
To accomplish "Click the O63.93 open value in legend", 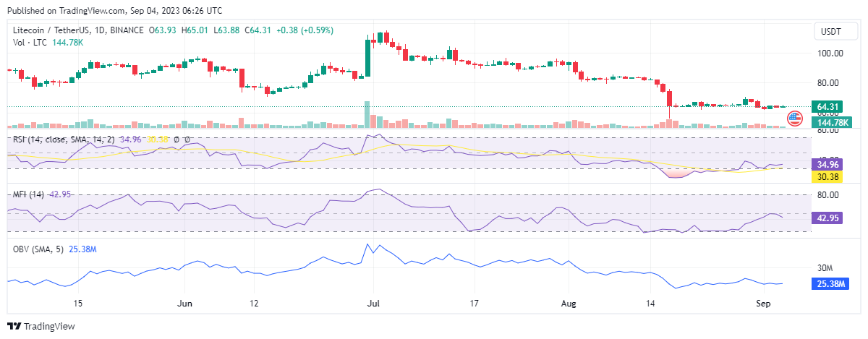I will point(163,30).
